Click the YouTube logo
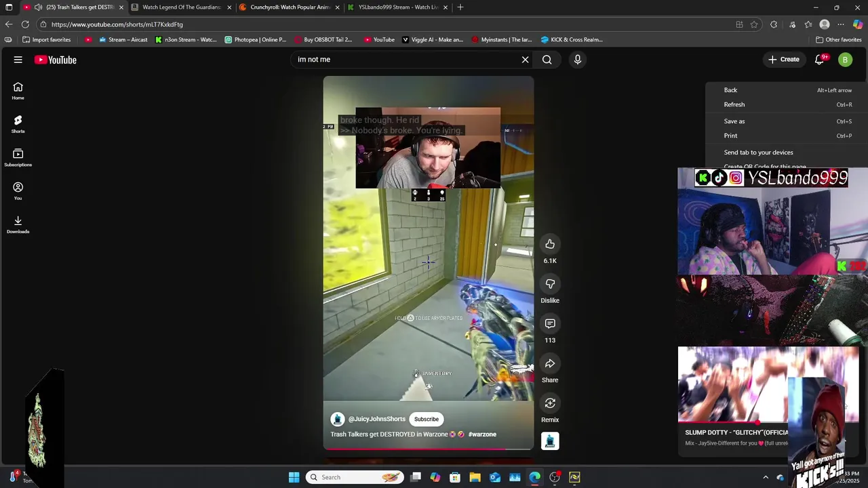868x488 pixels. 56,60
